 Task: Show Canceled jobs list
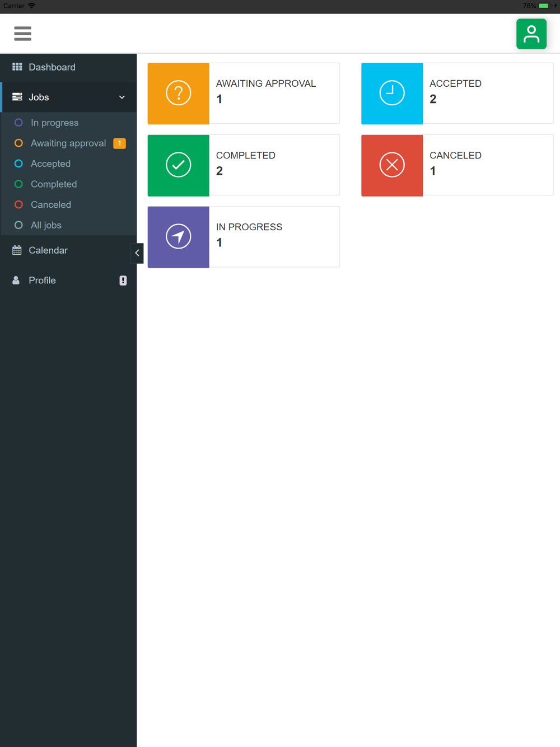pyautogui.click(x=68, y=205)
